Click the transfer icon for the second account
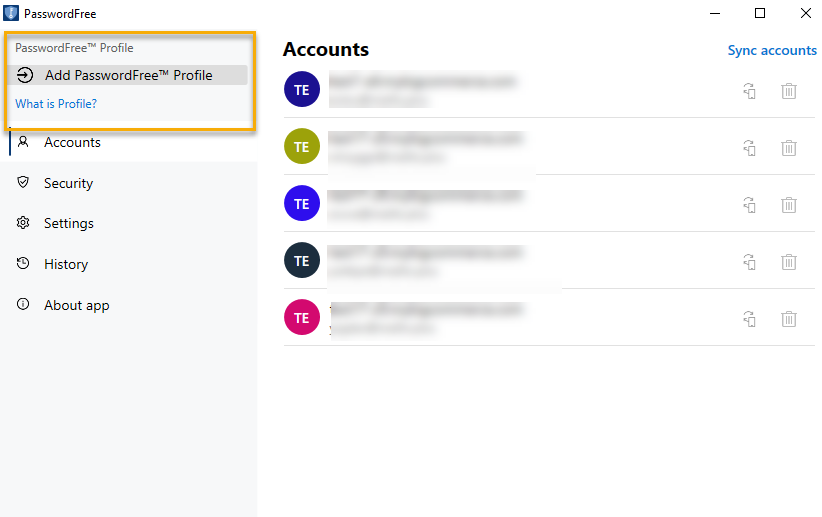The image size is (822, 517). (749, 148)
